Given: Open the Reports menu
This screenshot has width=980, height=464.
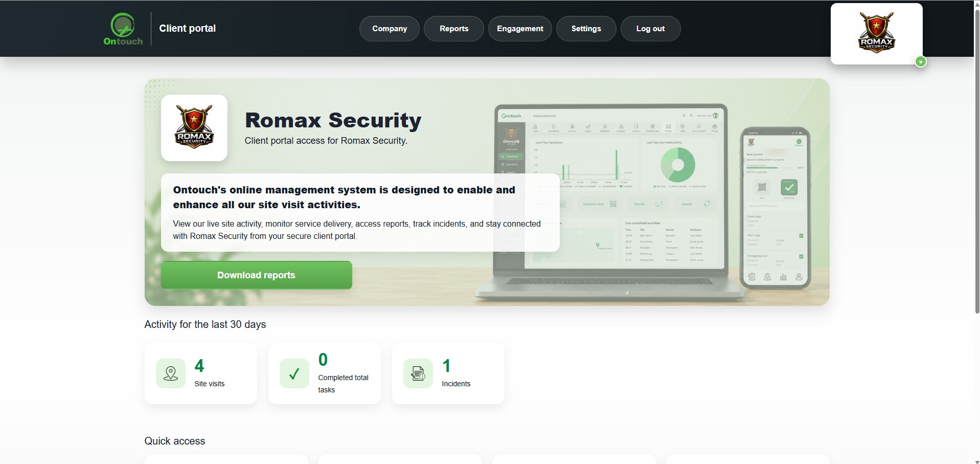Looking at the screenshot, I should (x=454, y=29).
